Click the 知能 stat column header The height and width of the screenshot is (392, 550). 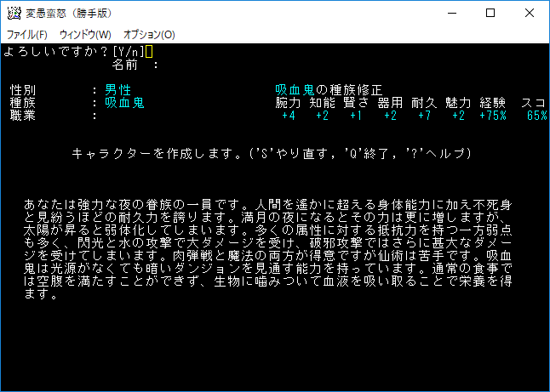tap(322, 103)
